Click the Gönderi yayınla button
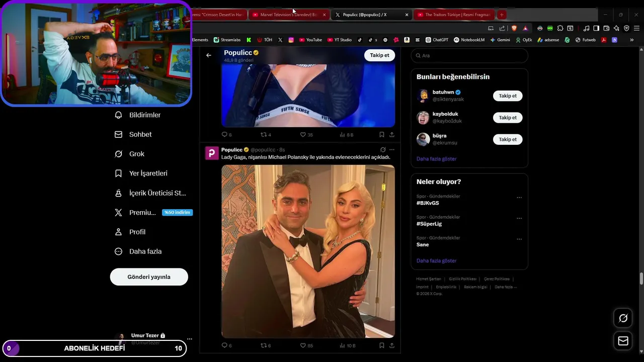Viewport: 644px width, 362px height. coord(149,277)
